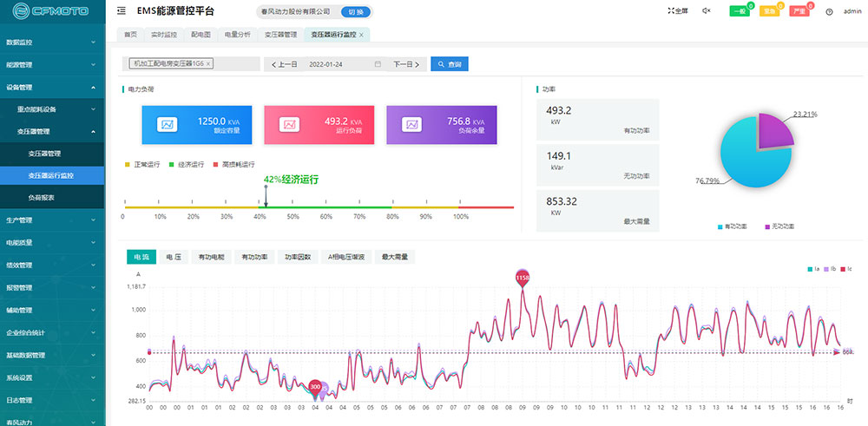
Task: Click the 2022-01-24 date input field
Action: pyautogui.click(x=345, y=64)
